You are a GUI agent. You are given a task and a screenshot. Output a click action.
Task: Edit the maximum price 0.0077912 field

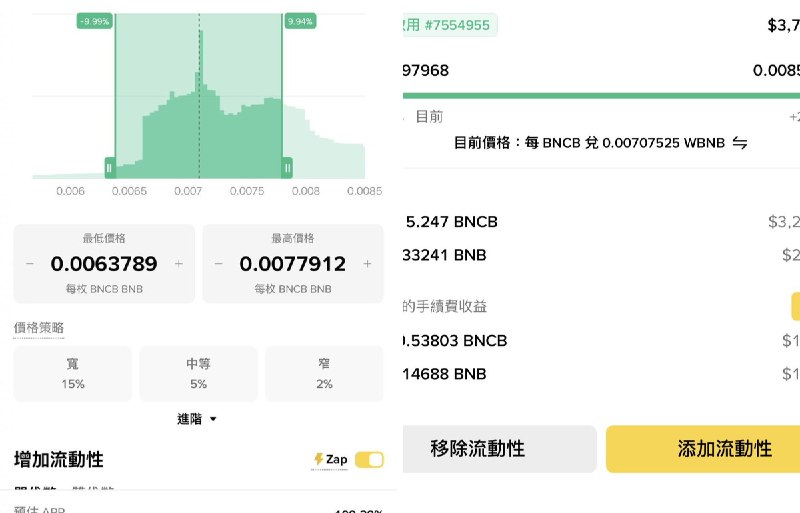click(x=293, y=264)
